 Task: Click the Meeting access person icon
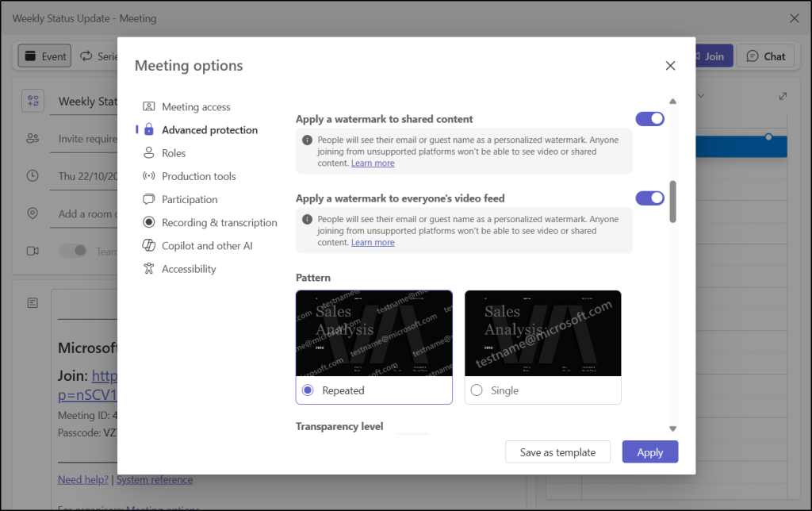148,106
